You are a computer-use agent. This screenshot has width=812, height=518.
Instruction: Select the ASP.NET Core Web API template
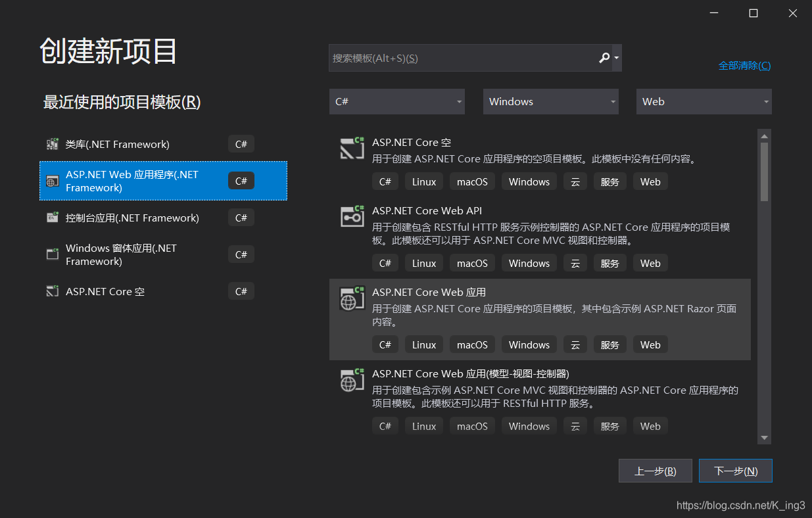coord(540,237)
